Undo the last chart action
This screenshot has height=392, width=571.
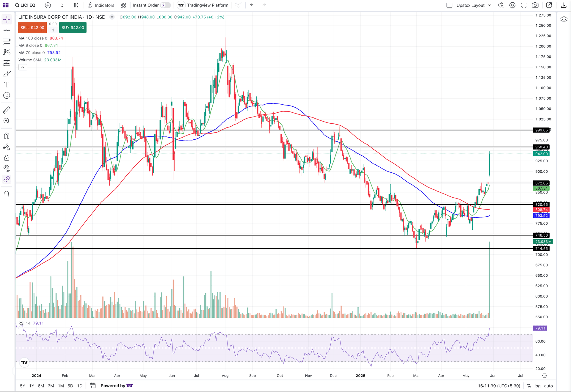tap(252, 5)
